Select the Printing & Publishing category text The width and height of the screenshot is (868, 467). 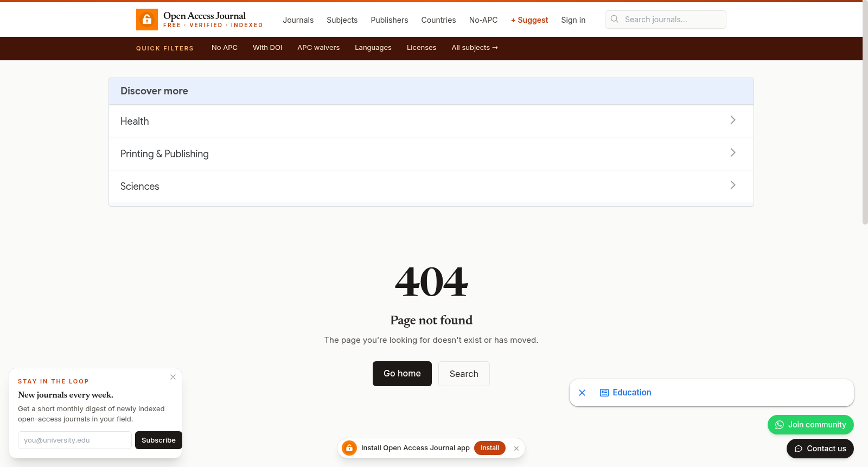point(164,154)
